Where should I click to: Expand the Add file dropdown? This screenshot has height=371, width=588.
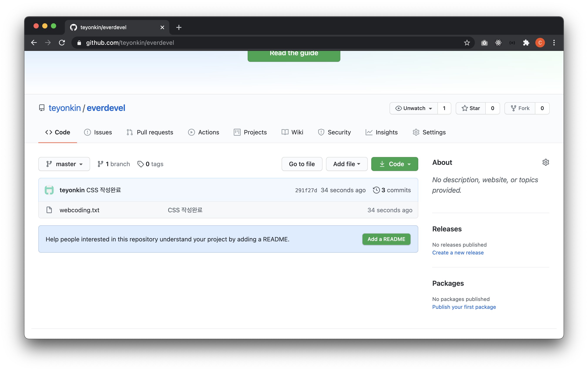[x=346, y=164]
